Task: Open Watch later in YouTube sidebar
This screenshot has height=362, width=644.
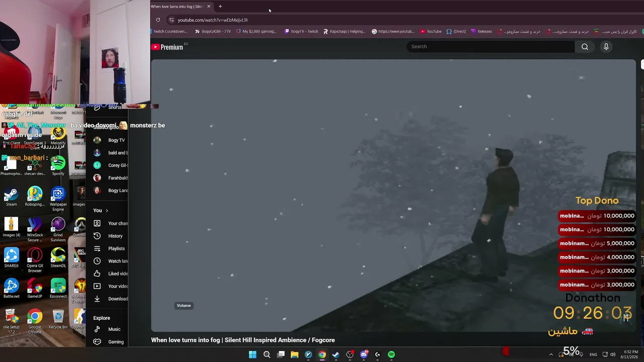Action: [111, 261]
